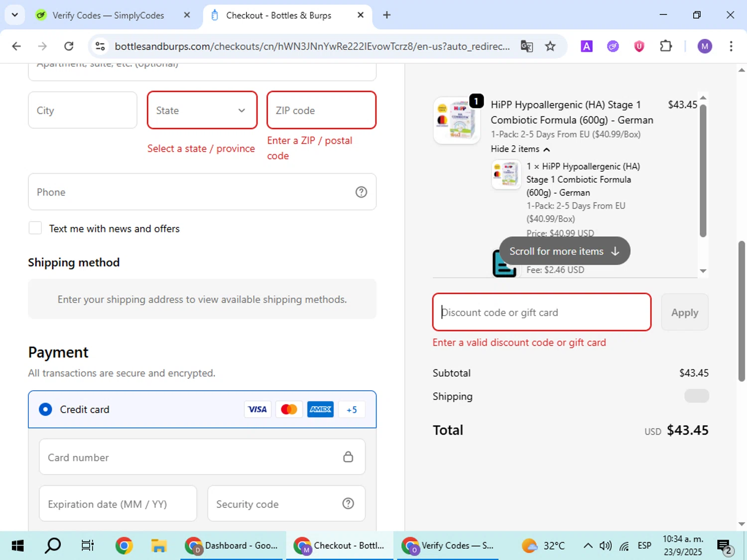Open Chrome profile M avatar

pos(705,46)
